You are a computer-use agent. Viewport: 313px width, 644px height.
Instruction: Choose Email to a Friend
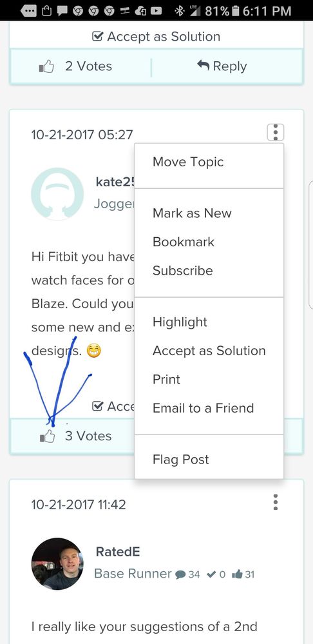pyautogui.click(x=203, y=408)
